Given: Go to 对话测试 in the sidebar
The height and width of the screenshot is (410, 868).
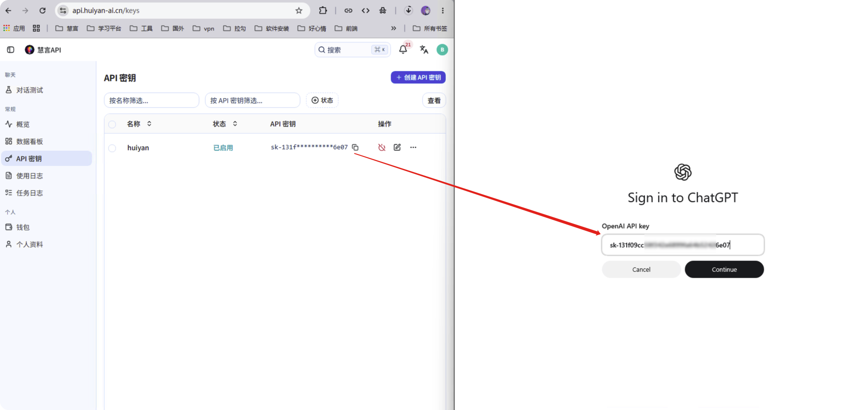Looking at the screenshot, I should 47,90.
